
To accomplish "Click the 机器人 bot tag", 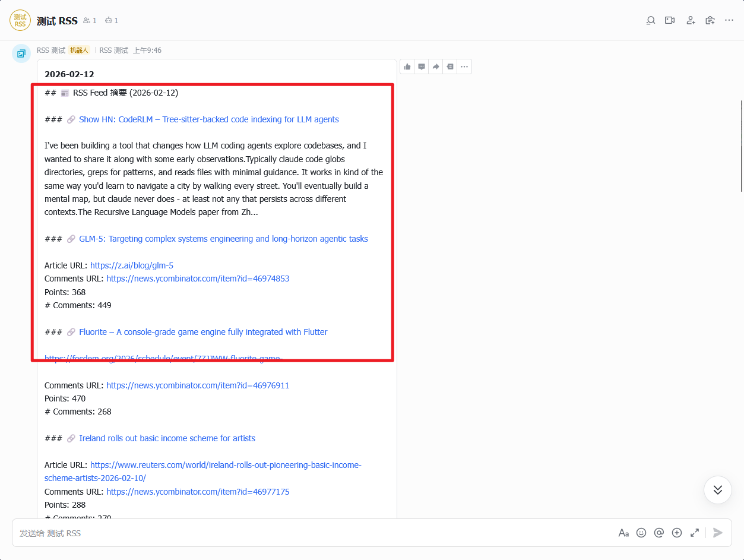I will coord(79,50).
